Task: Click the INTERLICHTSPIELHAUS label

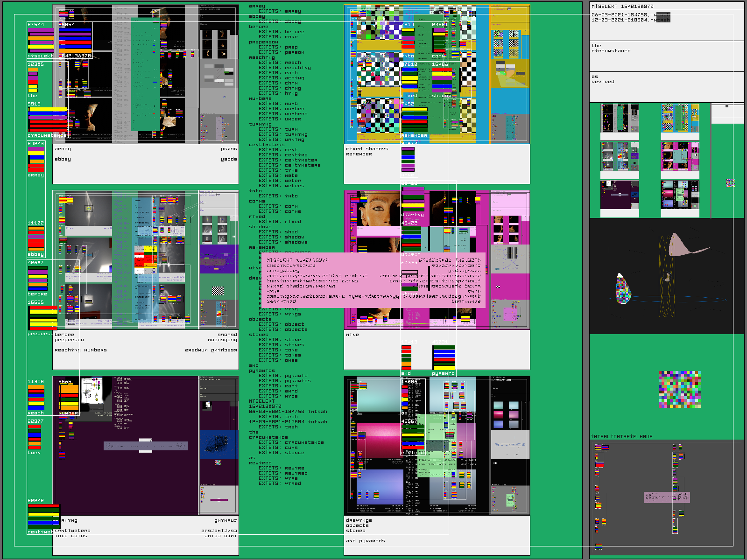Action: 621,437
